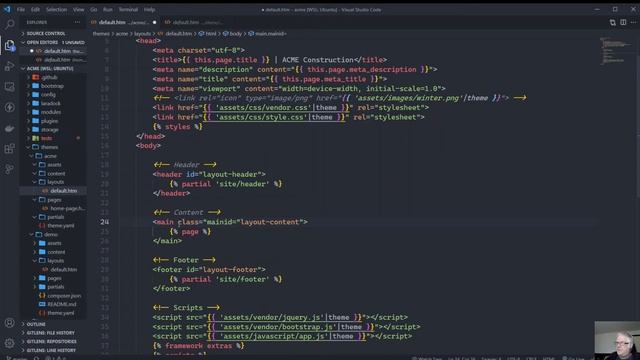Open the Go menu

(x=93, y=9)
